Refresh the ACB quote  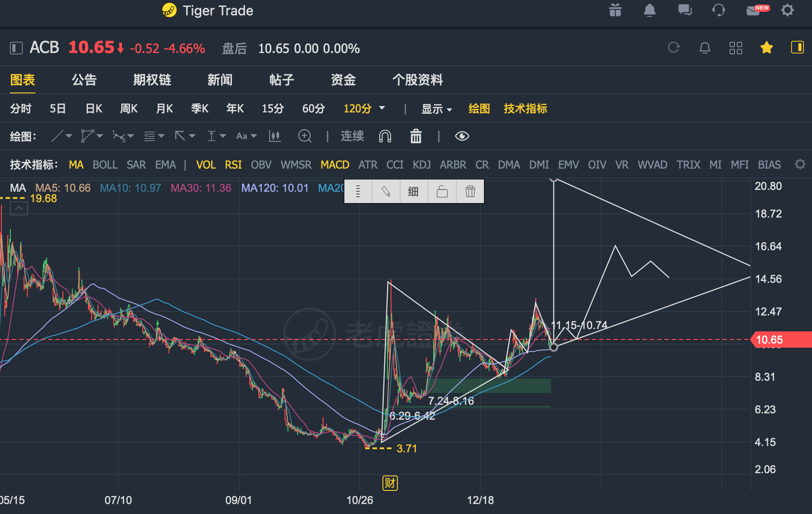pos(674,48)
